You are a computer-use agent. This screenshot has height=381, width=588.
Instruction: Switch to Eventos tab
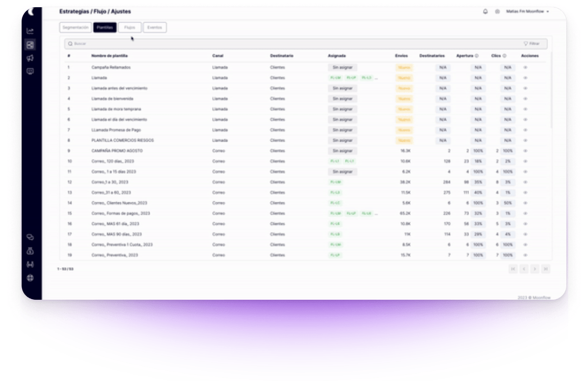tap(155, 28)
